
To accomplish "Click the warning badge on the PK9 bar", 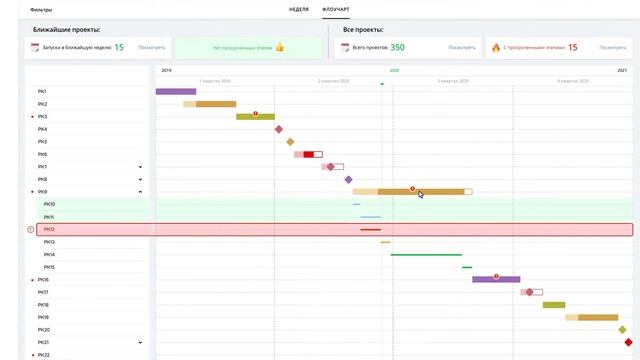I will click(x=412, y=189).
